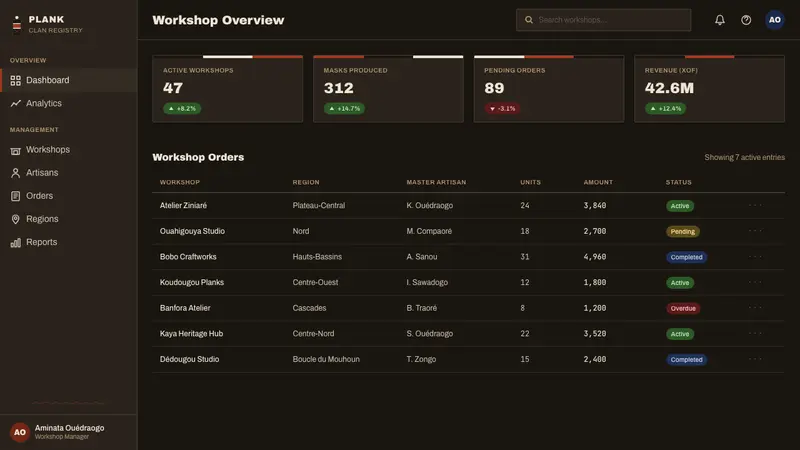The width and height of the screenshot is (800, 450).
Task: Open row actions for Bobo Craftworks
Action: (755, 257)
